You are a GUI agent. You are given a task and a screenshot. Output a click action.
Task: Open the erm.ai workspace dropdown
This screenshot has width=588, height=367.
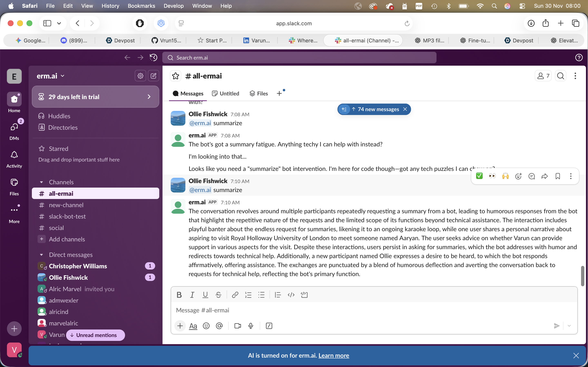pyautogui.click(x=51, y=76)
